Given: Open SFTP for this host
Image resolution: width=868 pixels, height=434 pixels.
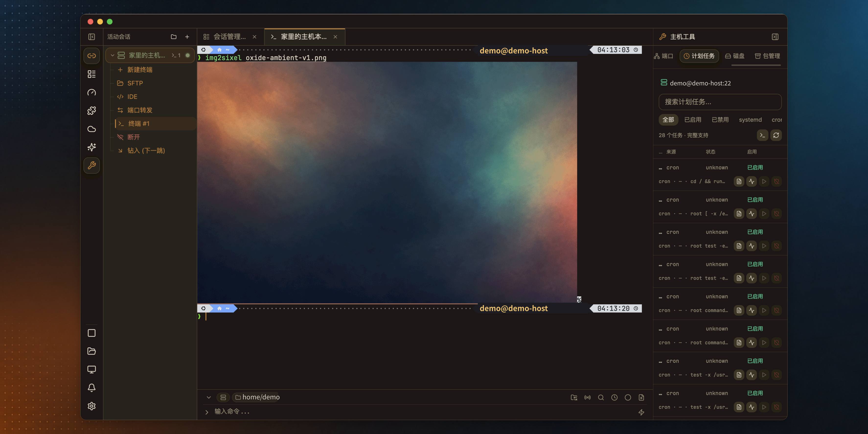Looking at the screenshot, I should 135,83.
